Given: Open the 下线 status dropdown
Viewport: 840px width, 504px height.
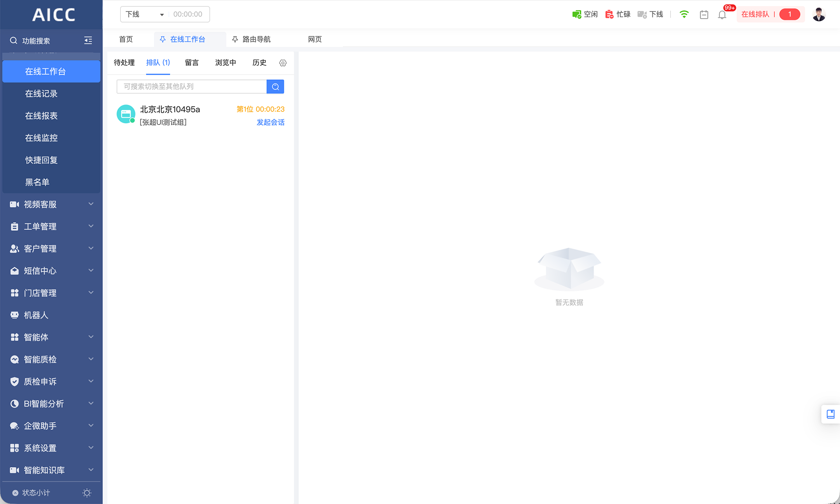Looking at the screenshot, I should click(144, 14).
